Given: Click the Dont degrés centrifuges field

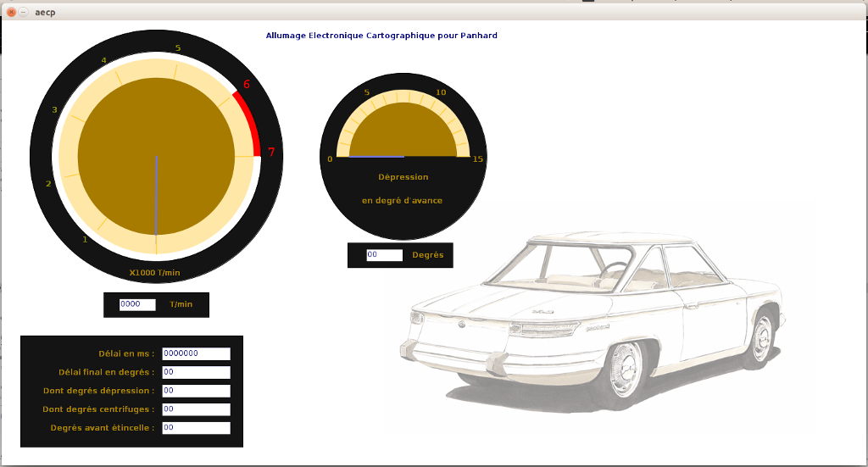Looking at the screenshot, I should [196, 409].
